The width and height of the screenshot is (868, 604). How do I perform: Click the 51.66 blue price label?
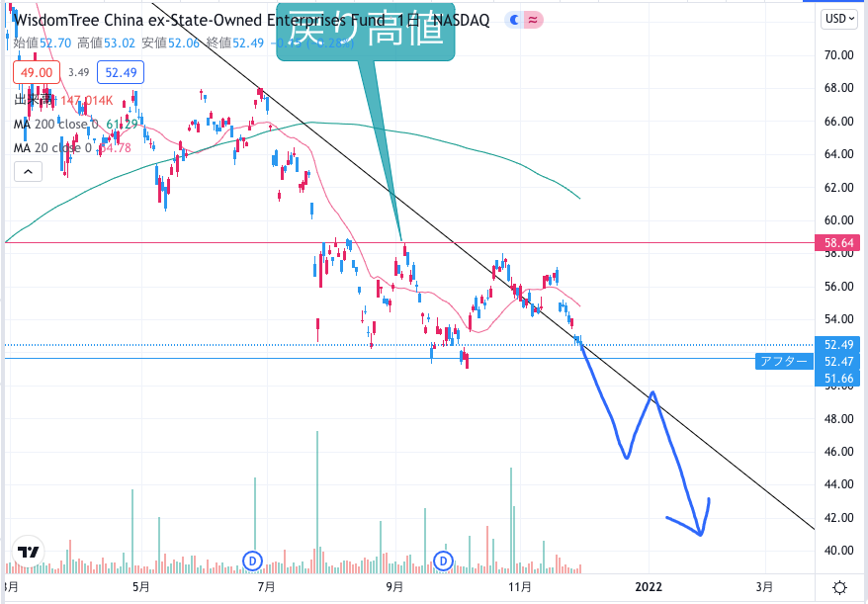coord(837,379)
